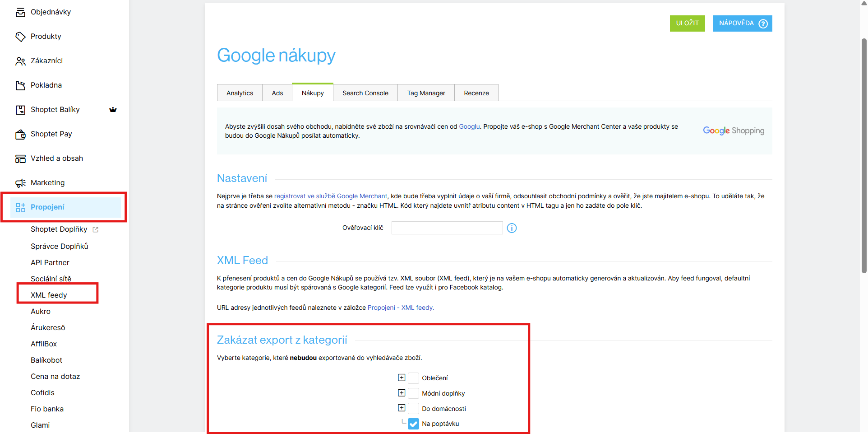Open Balíkobot submenu item
Viewport: 868px width, 434px height.
coord(46,360)
